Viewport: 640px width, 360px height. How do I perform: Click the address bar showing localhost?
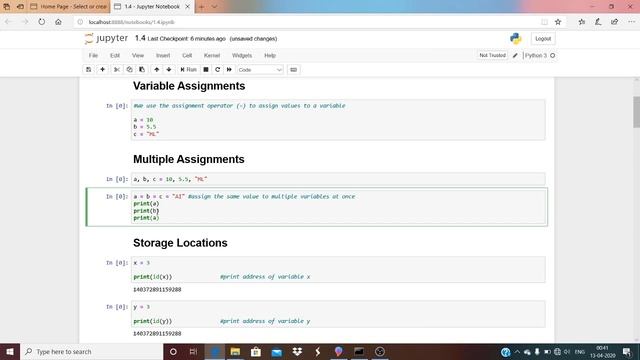tap(310, 22)
